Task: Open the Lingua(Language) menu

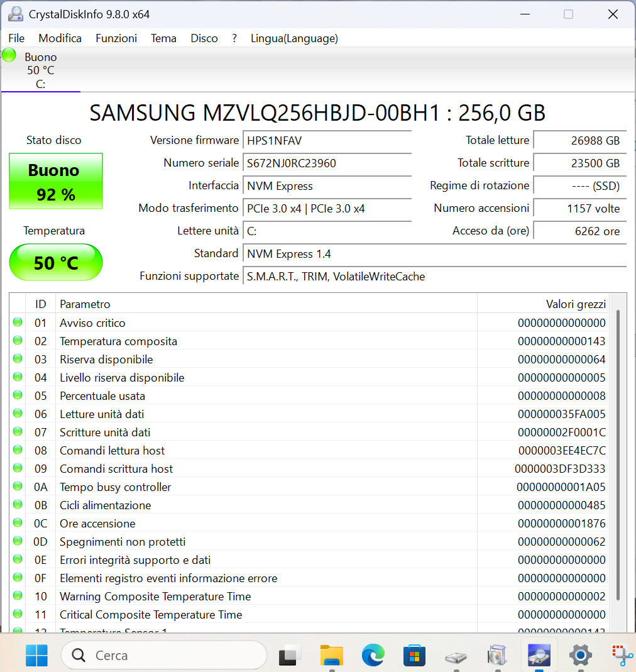Action: (294, 38)
